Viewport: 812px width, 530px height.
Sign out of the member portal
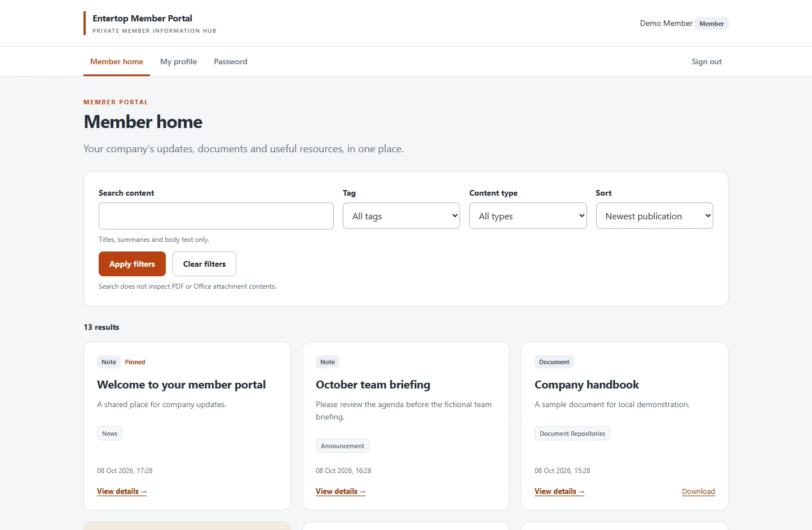pos(707,61)
